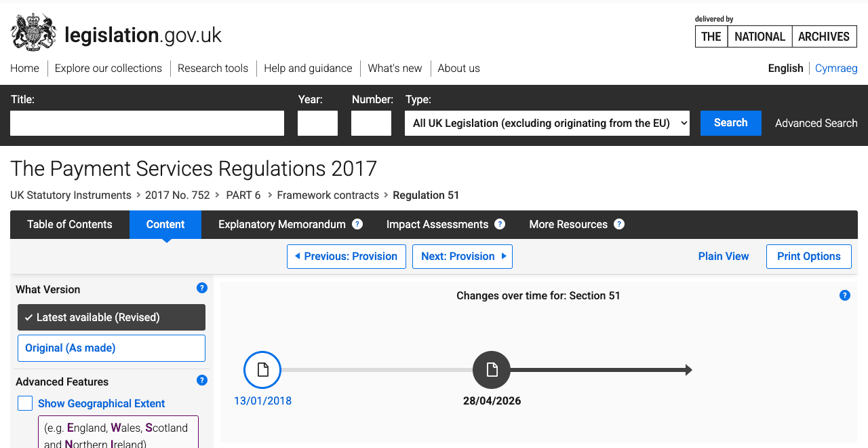
Task: Open Help and guidance menu item
Action: pos(308,69)
